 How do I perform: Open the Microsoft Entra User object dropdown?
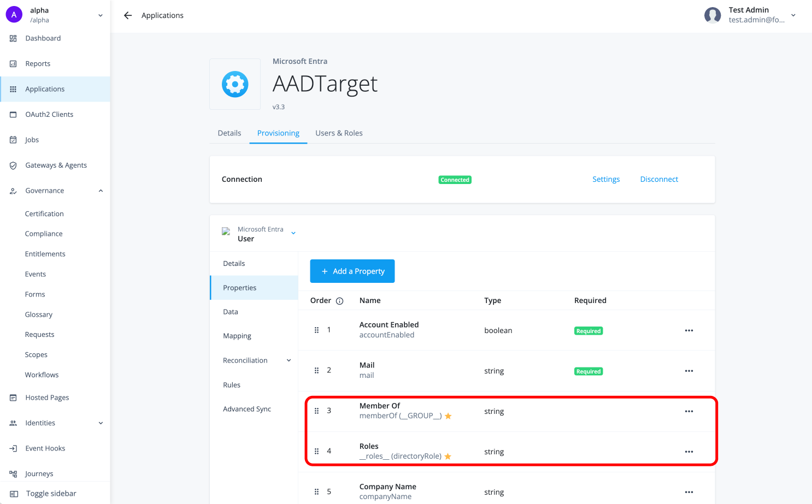click(x=293, y=233)
